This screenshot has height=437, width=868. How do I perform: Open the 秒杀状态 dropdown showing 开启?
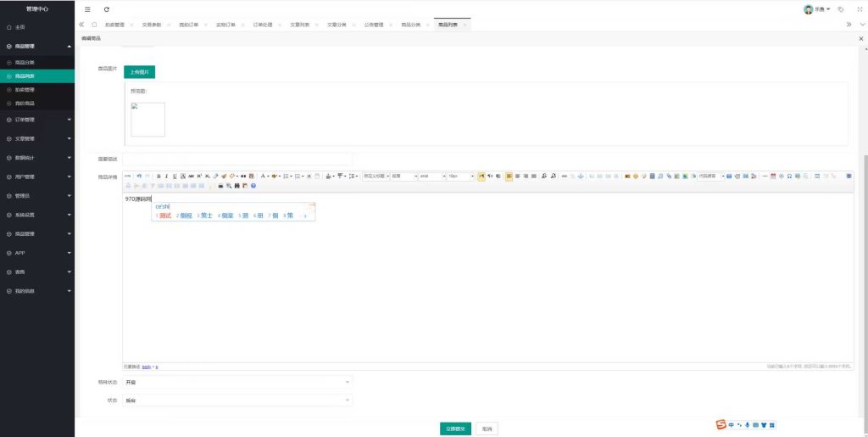pyautogui.click(x=237, y=383)
